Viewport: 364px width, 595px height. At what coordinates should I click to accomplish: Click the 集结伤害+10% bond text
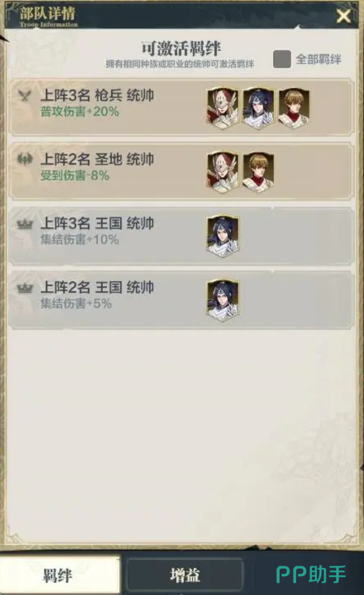80,240
